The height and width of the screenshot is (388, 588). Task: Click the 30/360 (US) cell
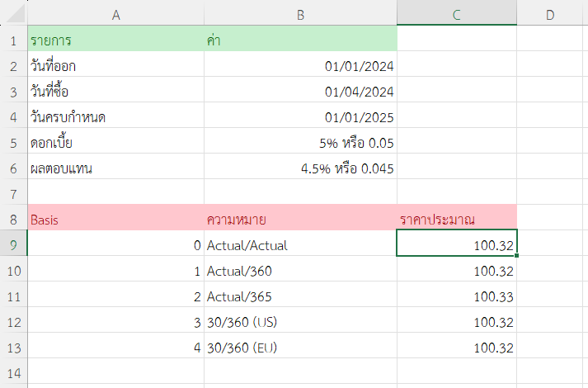pyautogui.click(x=300, y=319)
